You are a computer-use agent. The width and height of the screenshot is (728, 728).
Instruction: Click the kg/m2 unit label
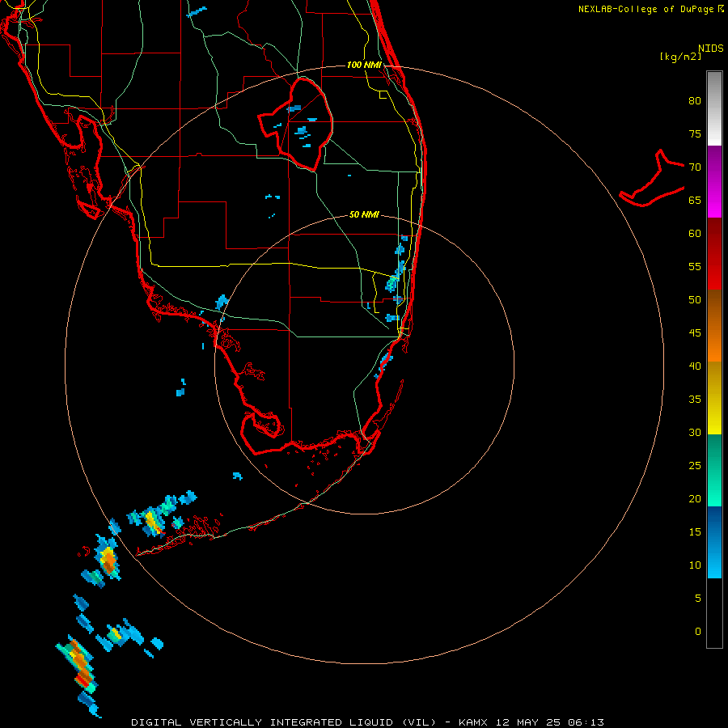[680, 57]
